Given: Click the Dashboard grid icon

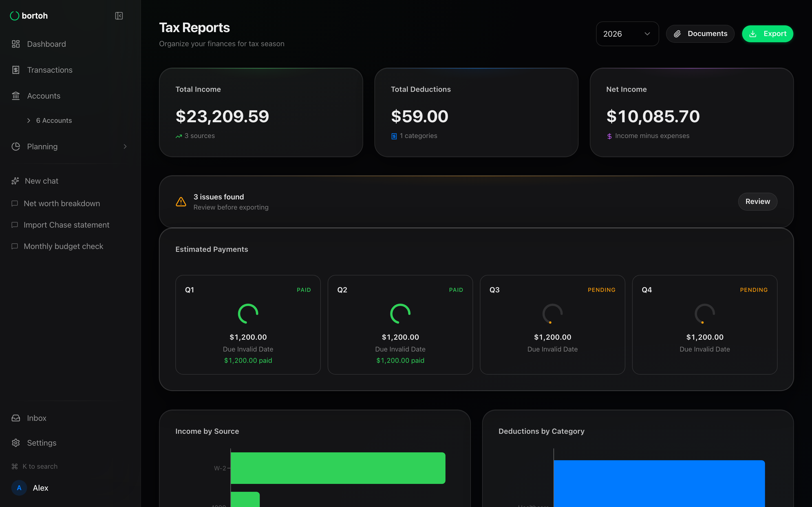Looking at the screenshot, I should point(16,44).
